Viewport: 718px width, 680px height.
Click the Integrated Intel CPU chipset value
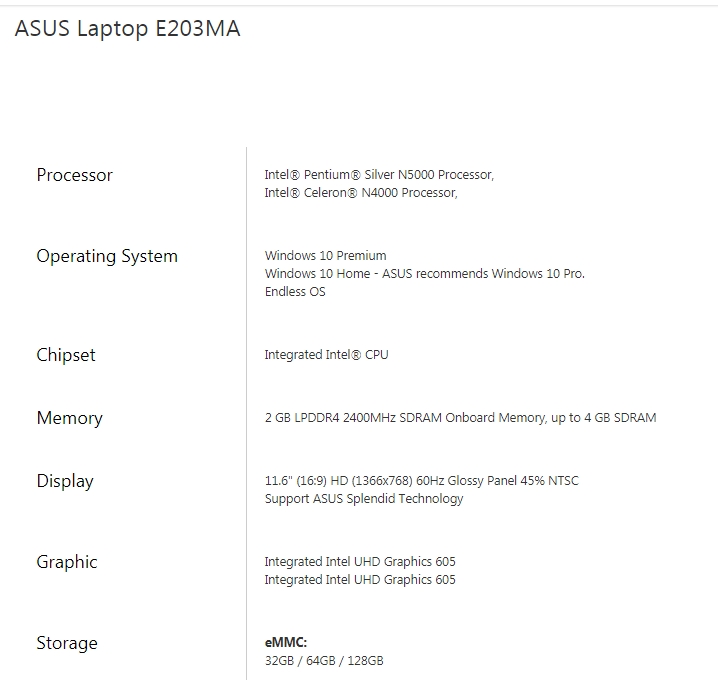326,355
